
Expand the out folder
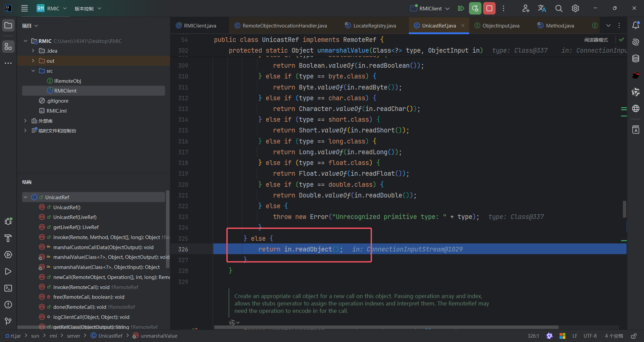(33, 61)
